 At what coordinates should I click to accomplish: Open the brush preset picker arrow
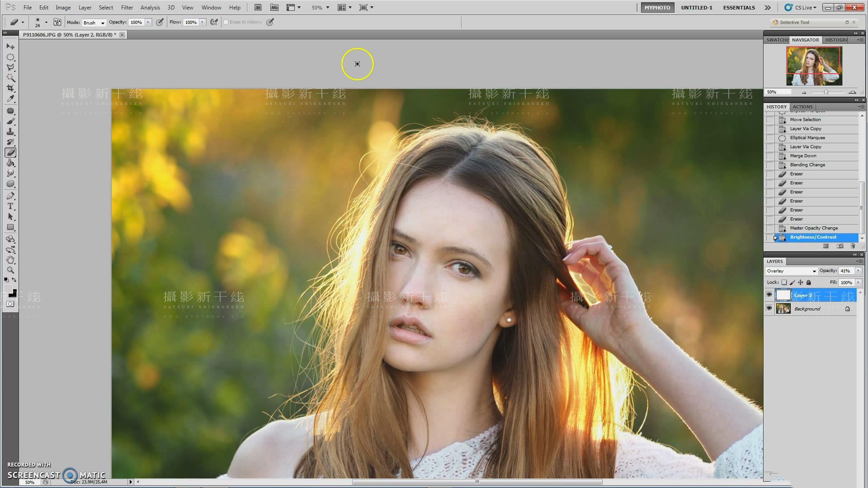46,22
